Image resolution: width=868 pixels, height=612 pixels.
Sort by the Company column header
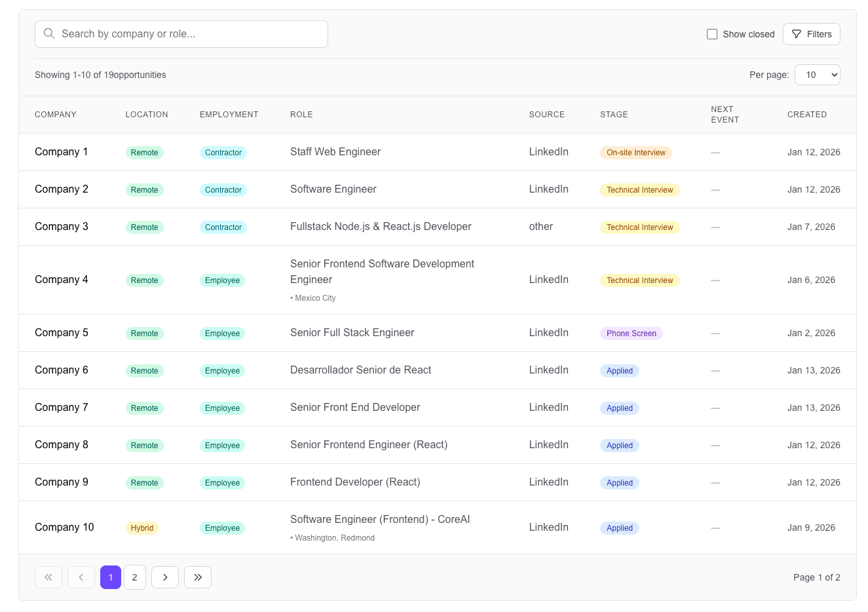click(x=56, y=115)
